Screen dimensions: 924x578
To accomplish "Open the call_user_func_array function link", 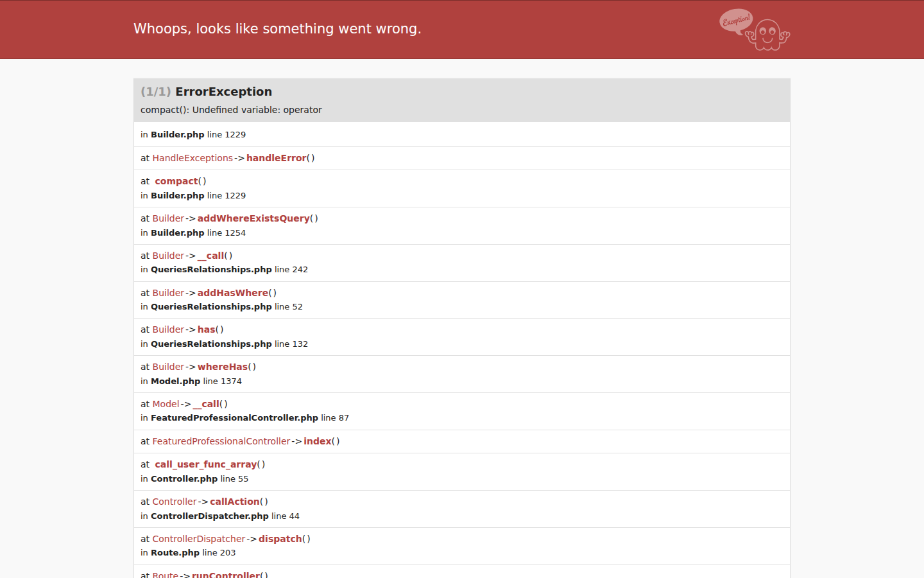I will [205, 464].
